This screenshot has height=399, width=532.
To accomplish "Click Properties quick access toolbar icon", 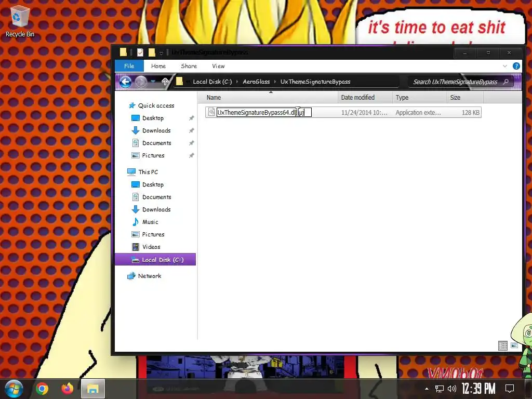I will pos(140,52).
